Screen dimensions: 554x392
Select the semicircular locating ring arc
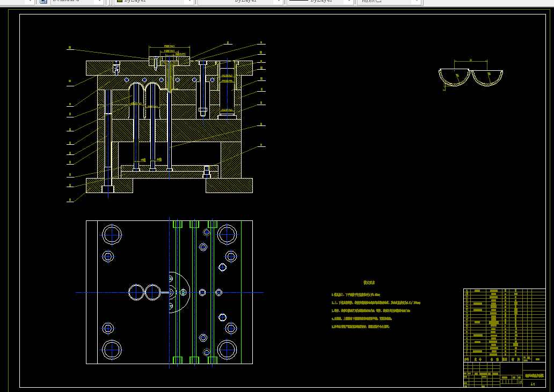(x=179, y=292)
